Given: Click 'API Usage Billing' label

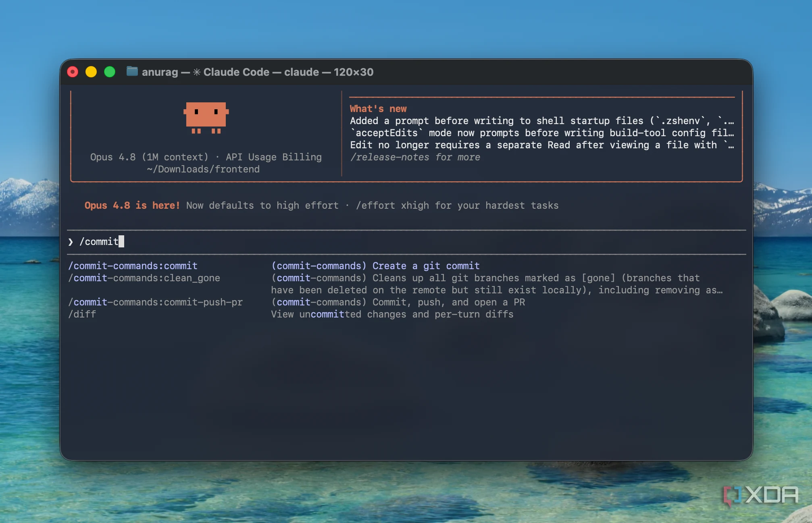Looking at the screenshot, I should 274,157.
